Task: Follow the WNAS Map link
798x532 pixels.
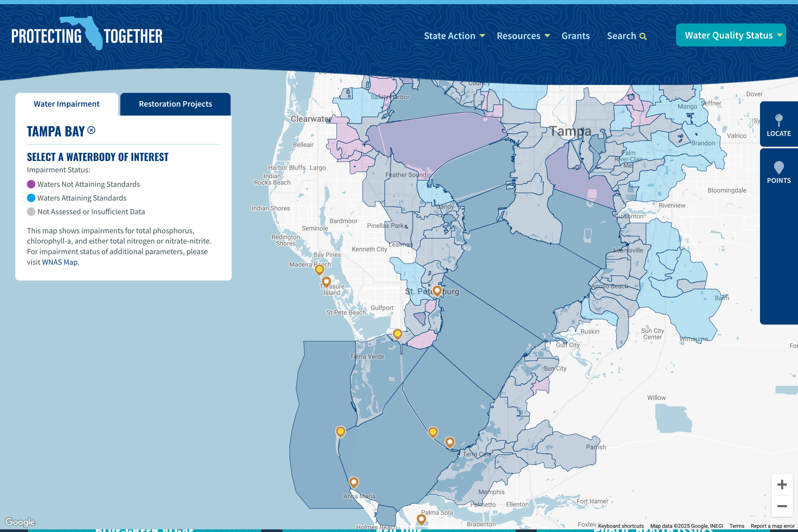Action: [x=60, y=262]
